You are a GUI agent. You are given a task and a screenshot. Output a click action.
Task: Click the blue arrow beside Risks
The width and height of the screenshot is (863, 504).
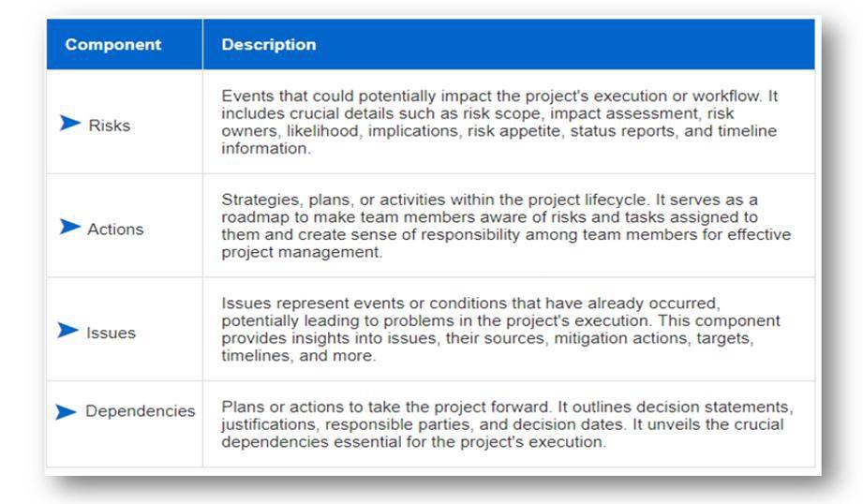pos(70,123)
